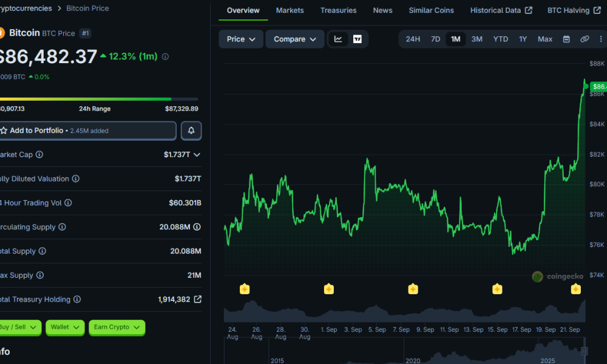607x364 pixels.
Task: Click news marker near 15. Sep
Action: pyautogui.click(x=497, y=289)
